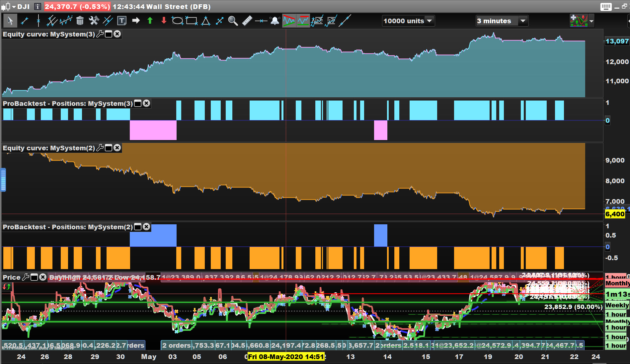Open settings wrench for Equity curve MySystem(3)
The width and height of the screenshot is (630, 364).
[100, 34]
